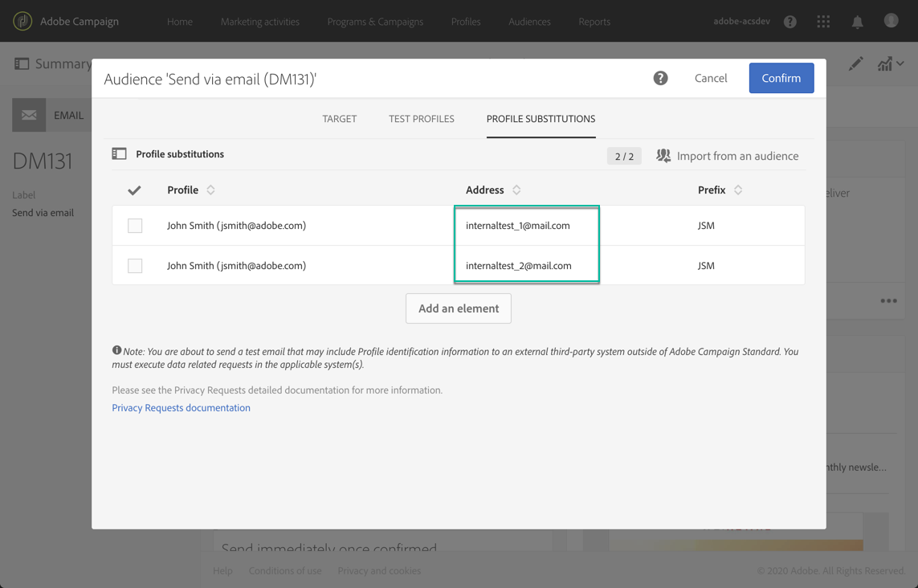
Task: Sort by the Prefix column arrows
Action: (738, 190)
